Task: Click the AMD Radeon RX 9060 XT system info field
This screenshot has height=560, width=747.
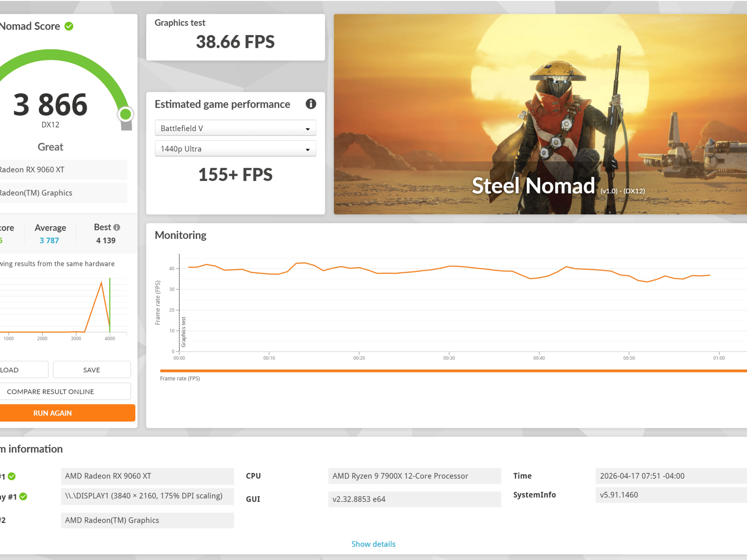Action: pyautogui.click(x=147, y=476)
